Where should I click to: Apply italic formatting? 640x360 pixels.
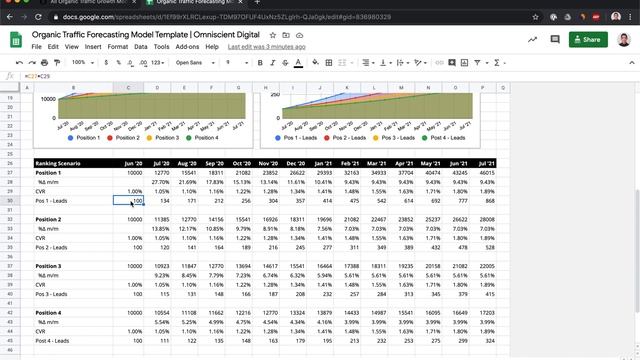click(273, 62)
